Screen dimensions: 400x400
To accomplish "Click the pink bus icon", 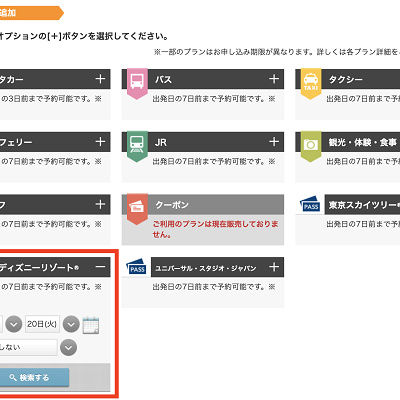I will (137, 83).
